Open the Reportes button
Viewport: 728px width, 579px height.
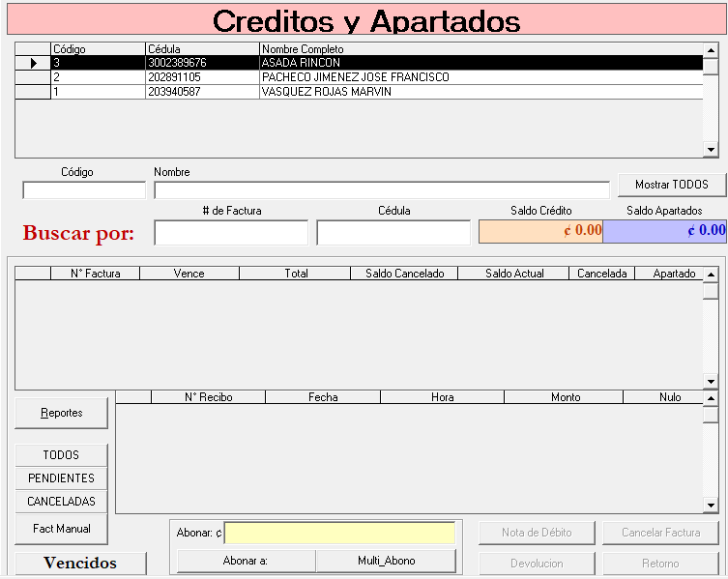coord(62,413)
